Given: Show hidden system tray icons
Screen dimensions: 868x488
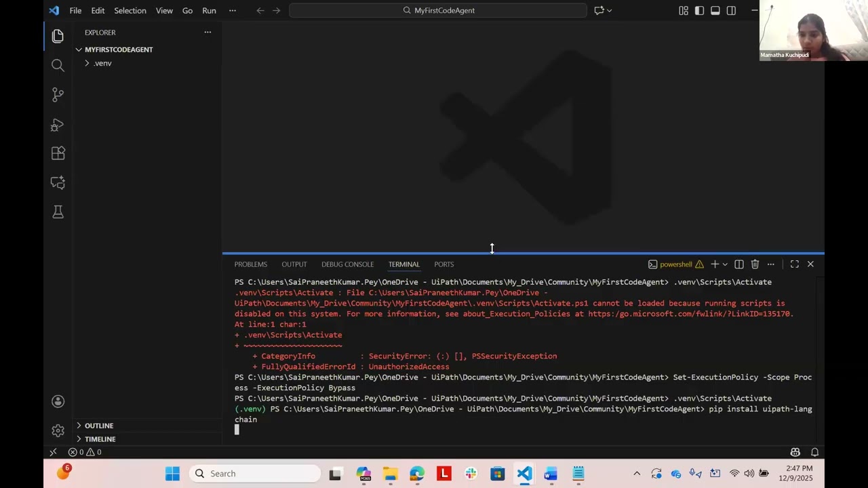Looking at the screenshot, I should click(636, 474).
